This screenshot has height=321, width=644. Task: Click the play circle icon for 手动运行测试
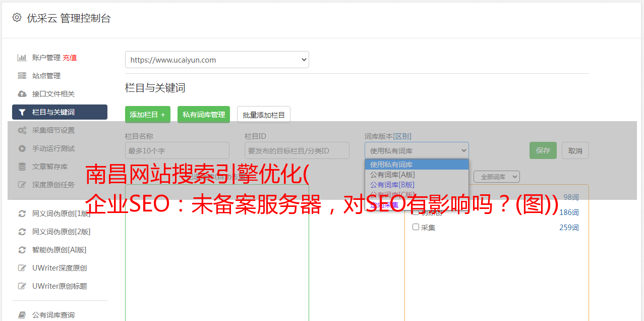pyautogui.click(x=22, y=148)
